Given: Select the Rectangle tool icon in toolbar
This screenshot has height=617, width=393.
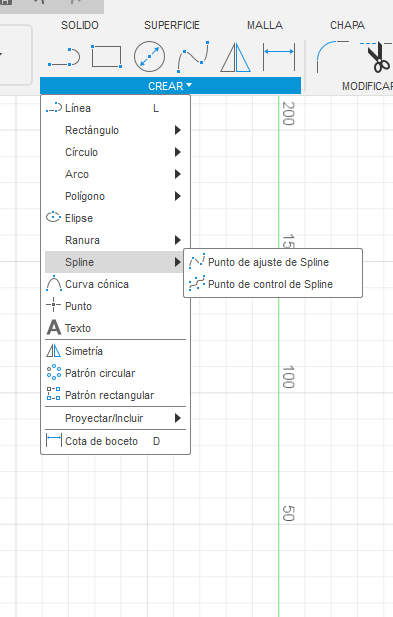Looking at the screenshot, I should 107,57.
